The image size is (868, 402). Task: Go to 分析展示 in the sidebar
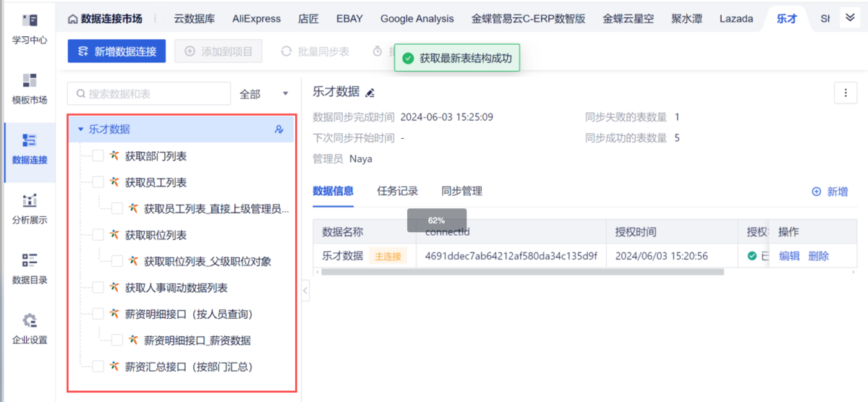[30, 209]
